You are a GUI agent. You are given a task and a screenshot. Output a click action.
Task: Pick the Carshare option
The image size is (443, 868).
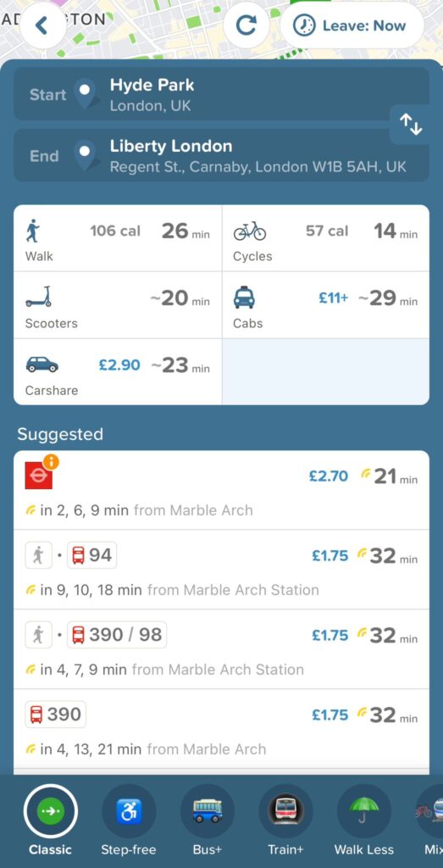pyautogui.click(x=118, y=371)
